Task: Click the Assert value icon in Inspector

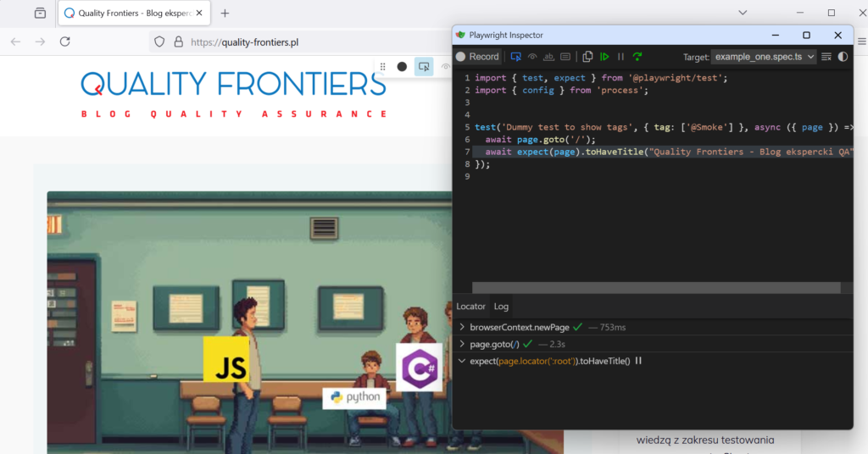Action: click(565, 57)
